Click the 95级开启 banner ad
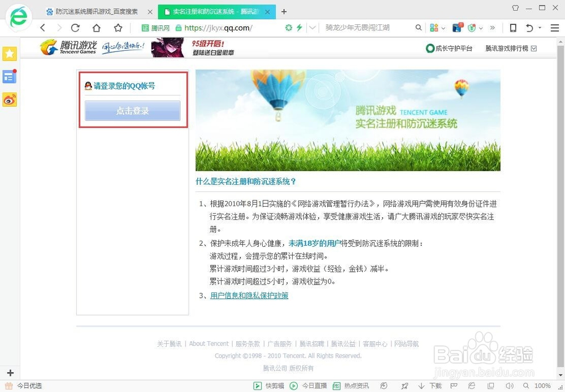Viewport: 565px width, 392px height. click(193, 47)
